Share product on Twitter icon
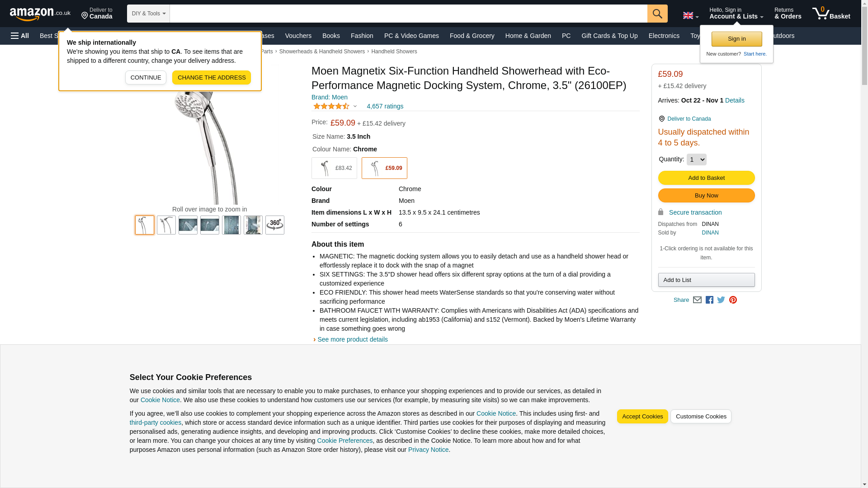 coord(721,300)
